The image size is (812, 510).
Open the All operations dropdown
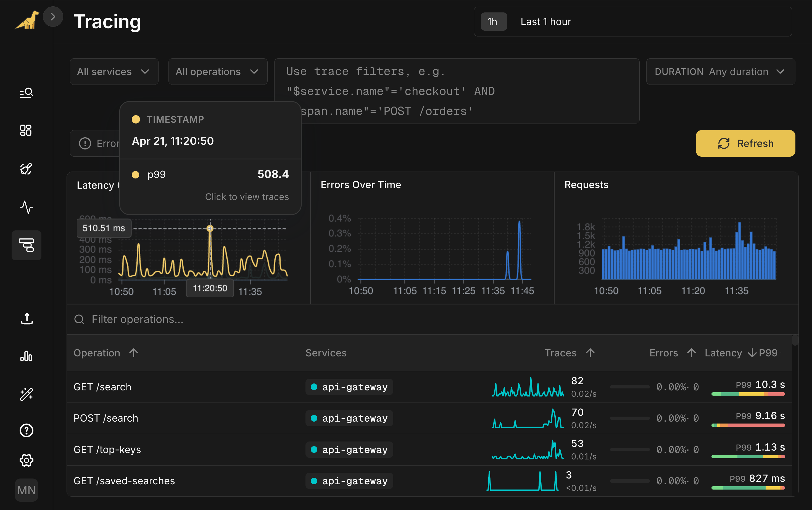218,72
